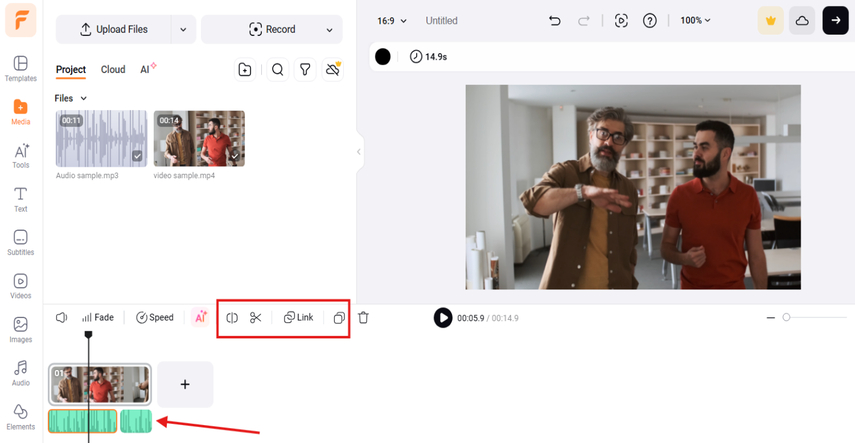855x443 pixels.
Task: Toggle the video sample.mp4 checkmark
Action: 235,157
